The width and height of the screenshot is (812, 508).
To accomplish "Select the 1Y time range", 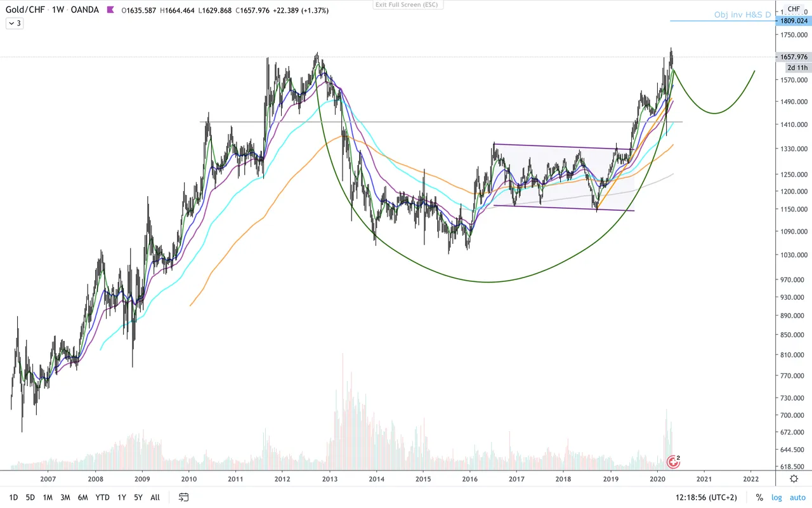I will coord(121,497).
